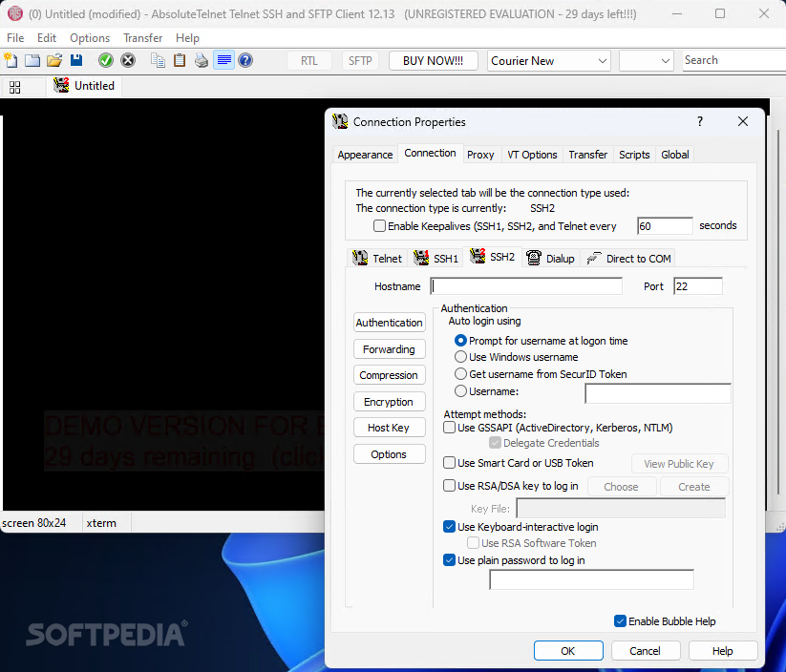Open the Options menu

(x=90, y=38)
